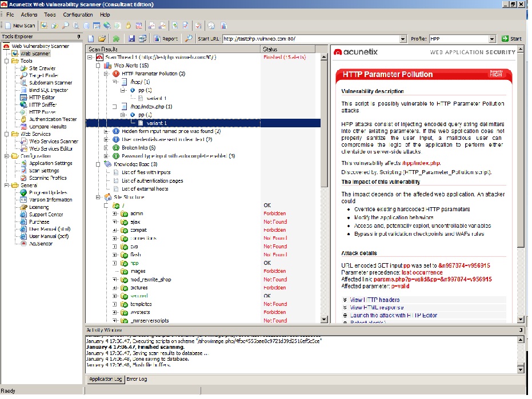Open the Tools menu
The height and width of the screenshot is (399, 532).
(50, 15)
